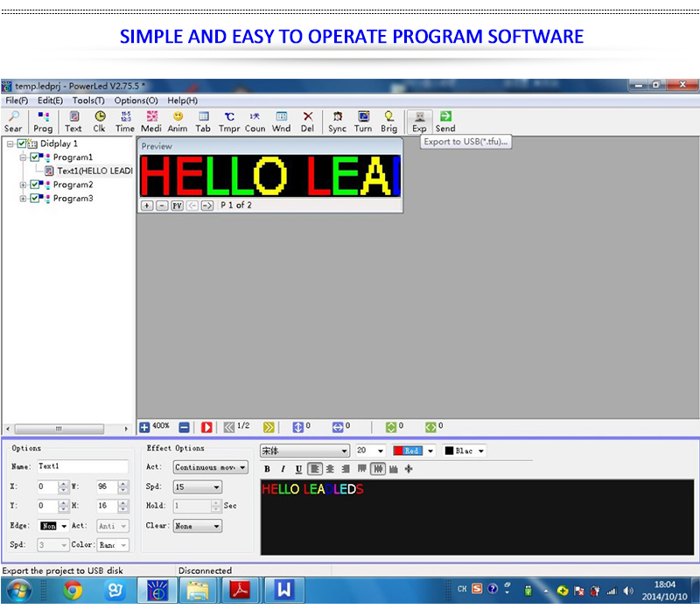Open the Edit(E) menu
Viewport: 700px width, 616px height.
50,101
